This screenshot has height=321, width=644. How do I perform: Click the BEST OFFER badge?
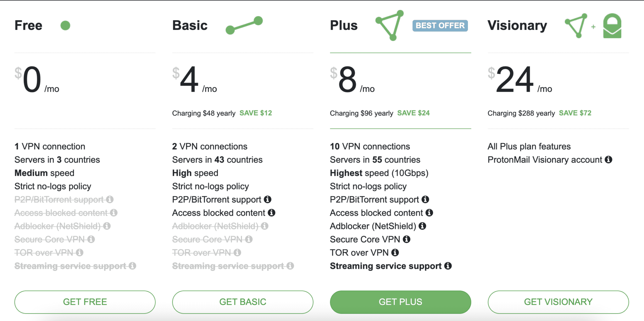[x=440, y=25]
